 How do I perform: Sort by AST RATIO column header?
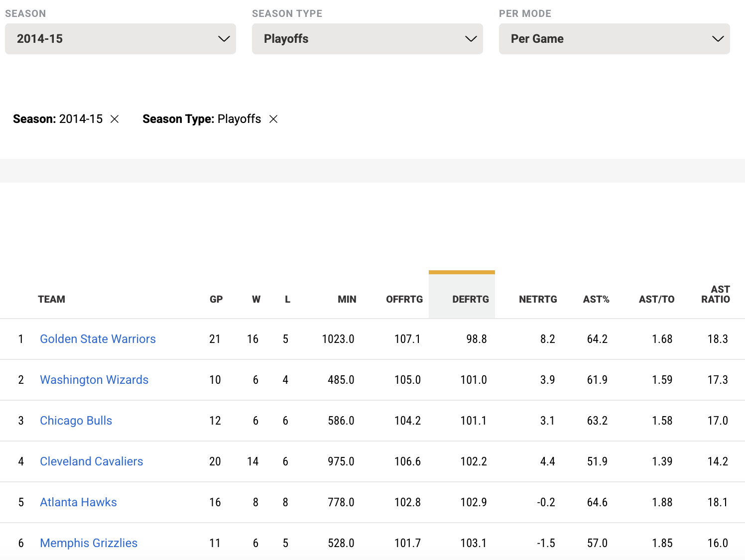pos(715,294)
